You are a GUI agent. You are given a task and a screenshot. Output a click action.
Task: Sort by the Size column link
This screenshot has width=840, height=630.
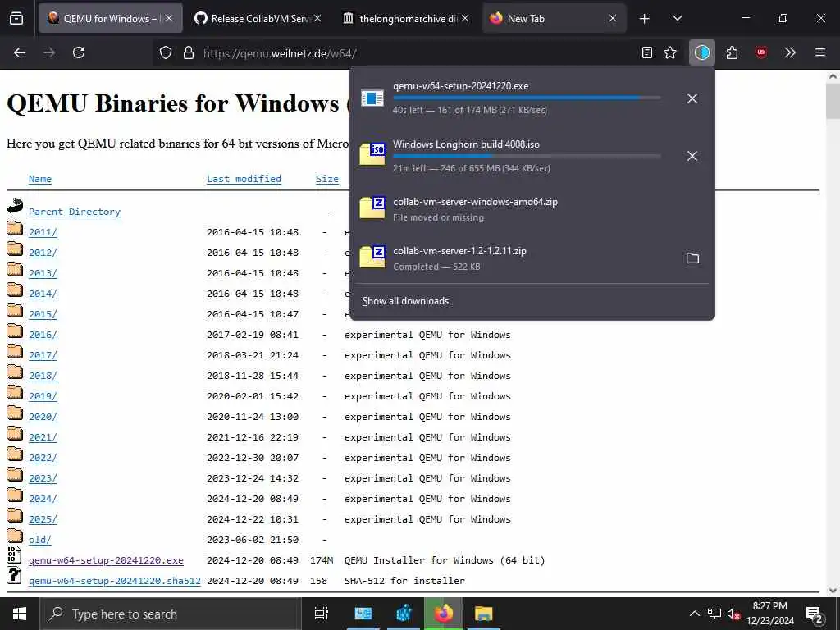tap(327, 179)
